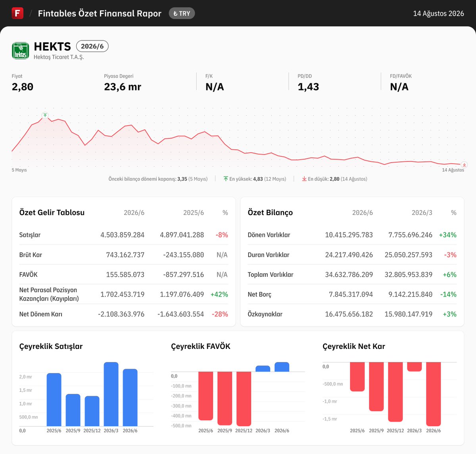Click the Satışlar 2025/6 value 4.897.041.288
Image resolution: width=476 pixels, height=454 pixels.
pyautogui.click(x=182, y=235)
